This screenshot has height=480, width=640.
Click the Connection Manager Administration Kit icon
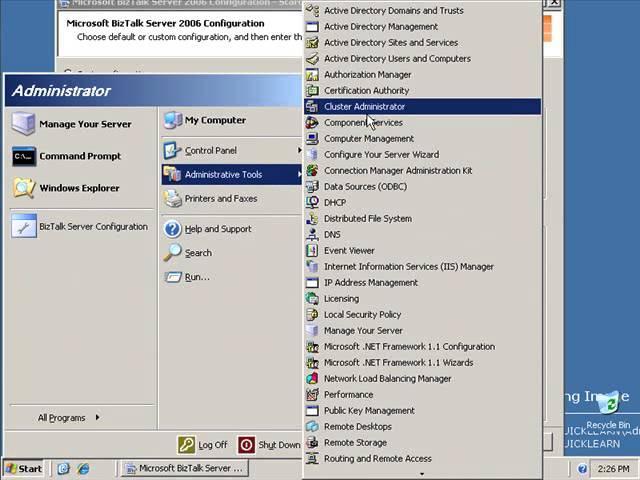(x=312, y=170)
